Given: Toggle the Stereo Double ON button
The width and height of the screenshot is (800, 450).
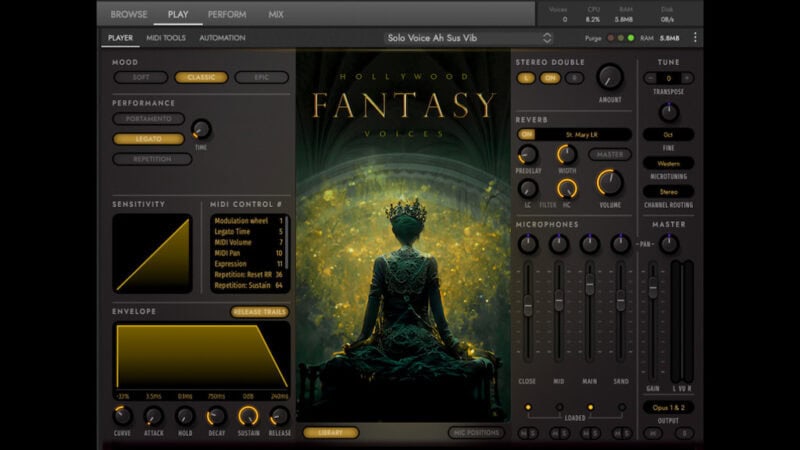Looking at the screenshot, I should (549, 78).
